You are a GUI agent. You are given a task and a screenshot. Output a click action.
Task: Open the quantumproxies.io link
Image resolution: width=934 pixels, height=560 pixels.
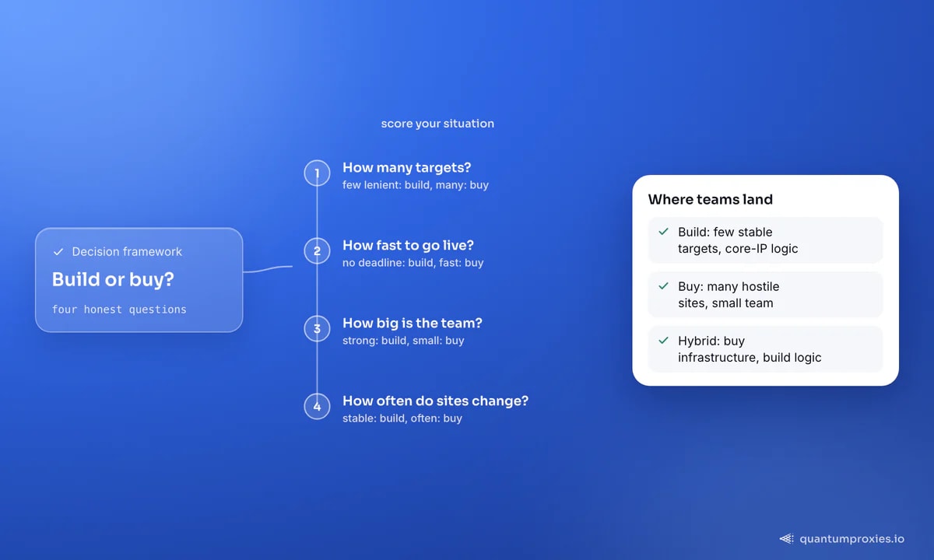click(851, 538)
